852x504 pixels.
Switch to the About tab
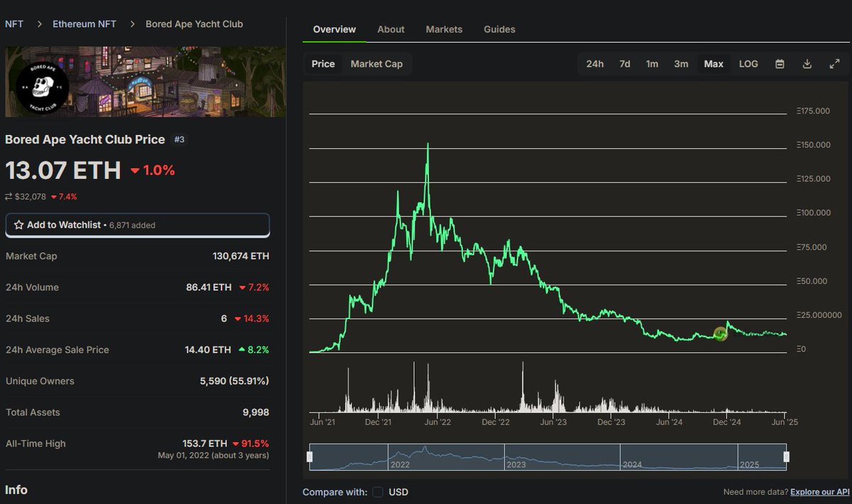pos(390,29)
